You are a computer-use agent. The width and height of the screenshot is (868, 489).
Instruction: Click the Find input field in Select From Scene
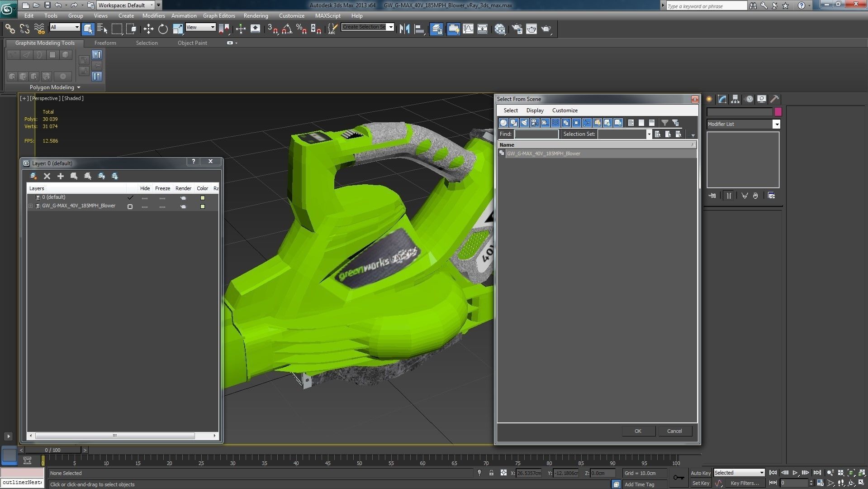[x=536, y=134]
